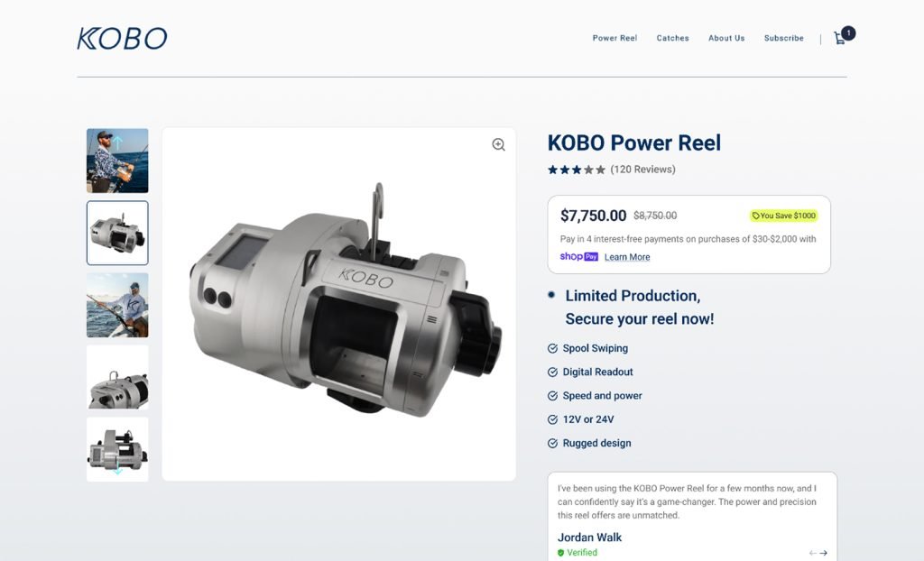Click the green Verified shield icon
The height and width of the screenshot is (561, 924).
[560, 553]
